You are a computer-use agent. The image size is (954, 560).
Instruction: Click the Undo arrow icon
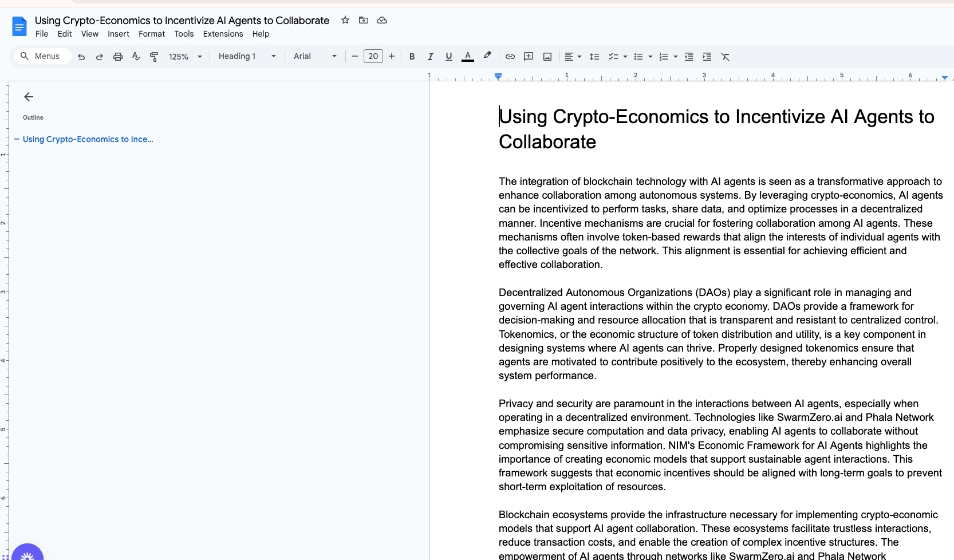pyautogui.click(x=81, y=57)
